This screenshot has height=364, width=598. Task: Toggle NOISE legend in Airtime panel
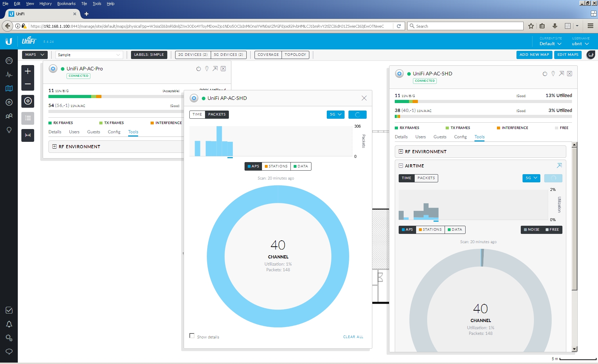(531, 230)
